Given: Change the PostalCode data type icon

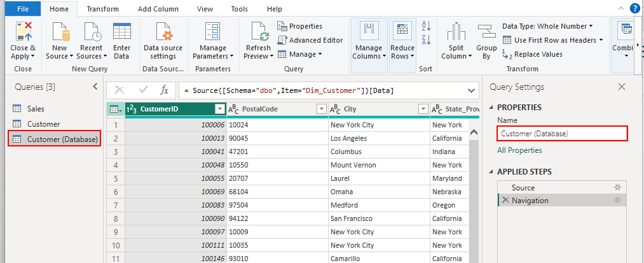Looking at the screenshot, I should click(233, 109).
